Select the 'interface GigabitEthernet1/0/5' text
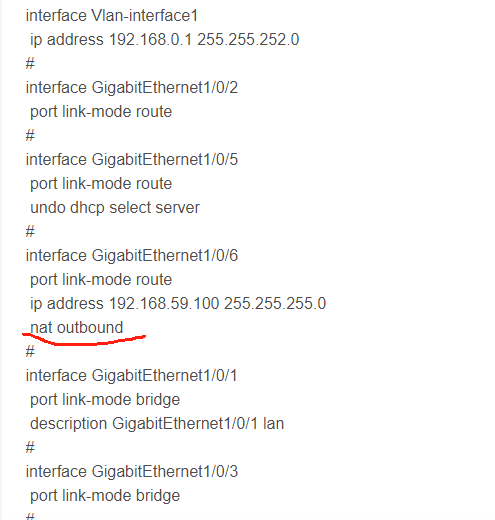 [132, 160]
